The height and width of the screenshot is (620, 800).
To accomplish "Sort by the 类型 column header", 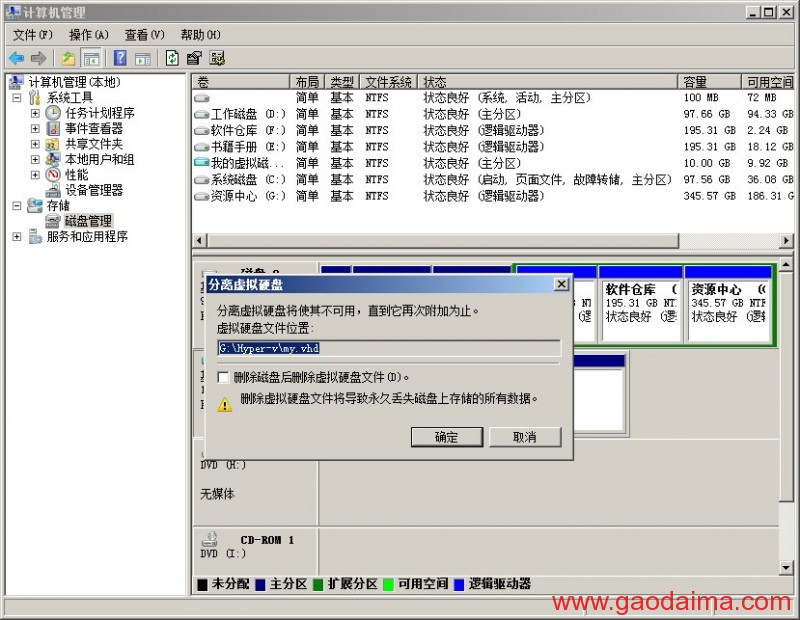I will pyautogui.click(x=342, y=82).
